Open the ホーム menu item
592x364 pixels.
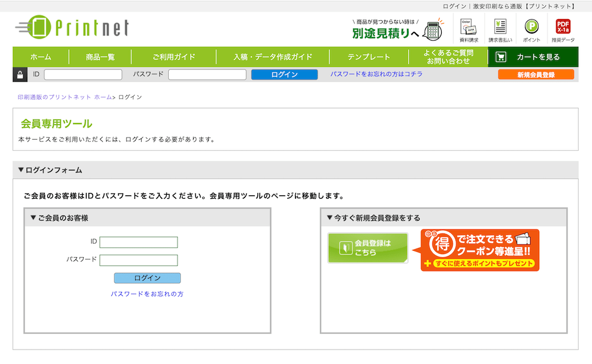(x=40, y=57)
